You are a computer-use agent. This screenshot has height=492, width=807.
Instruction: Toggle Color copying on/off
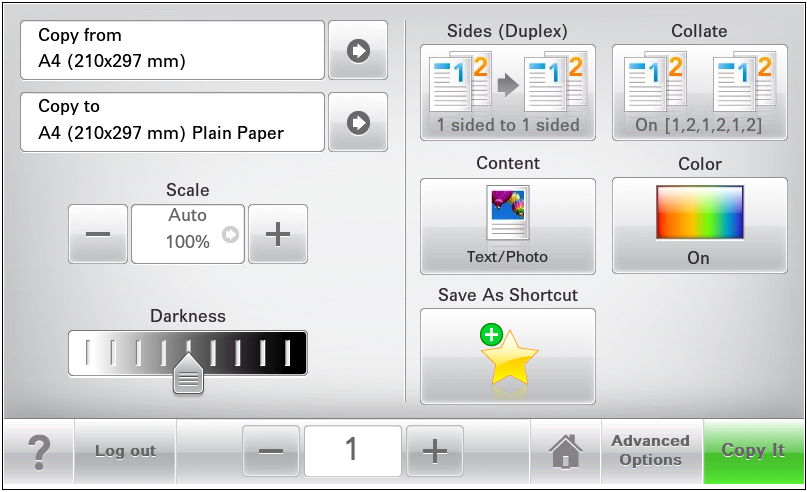click(699, 225)
